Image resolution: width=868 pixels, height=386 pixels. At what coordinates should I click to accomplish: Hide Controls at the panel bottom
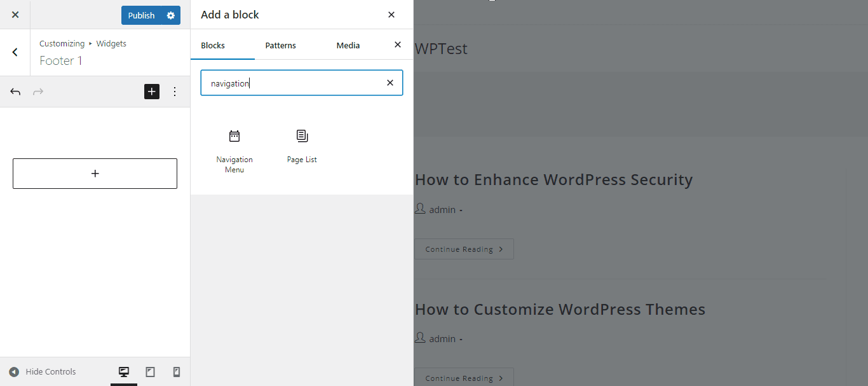coord(43,372)
